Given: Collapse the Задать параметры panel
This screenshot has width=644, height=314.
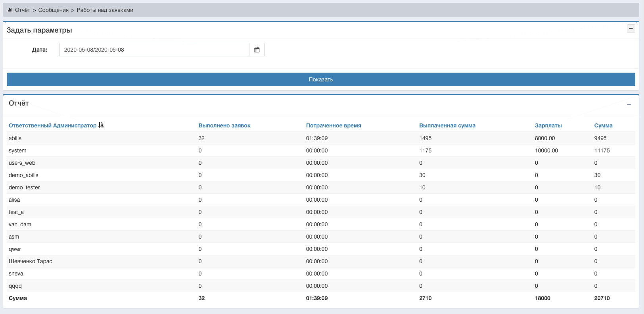Looking at the screenshot, I should tap(631, 29).
